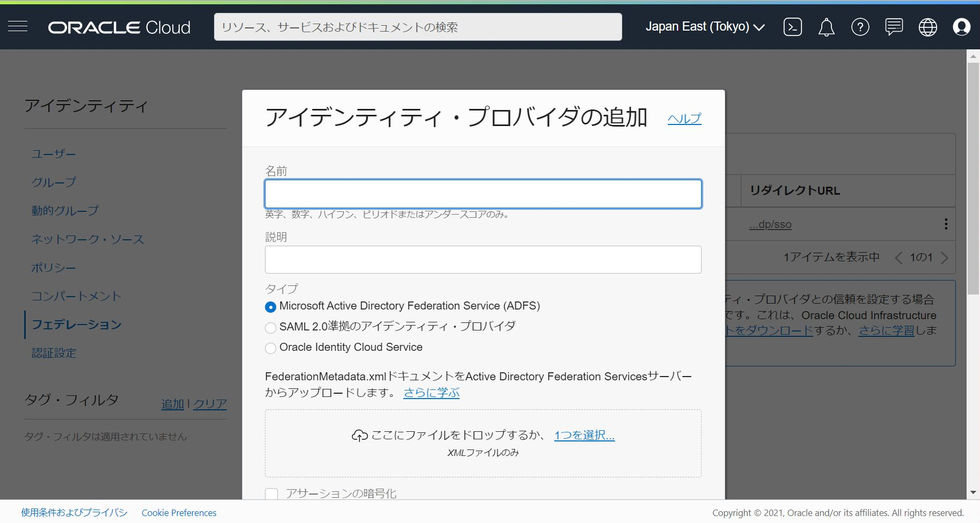Click the 追加 tag filter link

click(173, 404)
